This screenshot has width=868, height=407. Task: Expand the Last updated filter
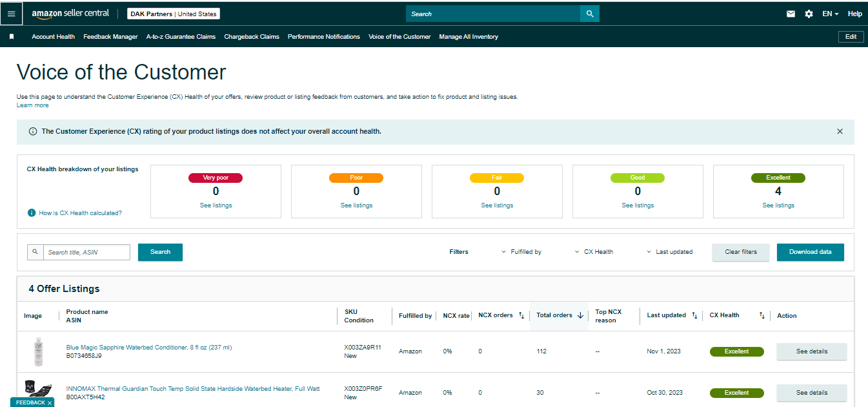click(669, 252)
